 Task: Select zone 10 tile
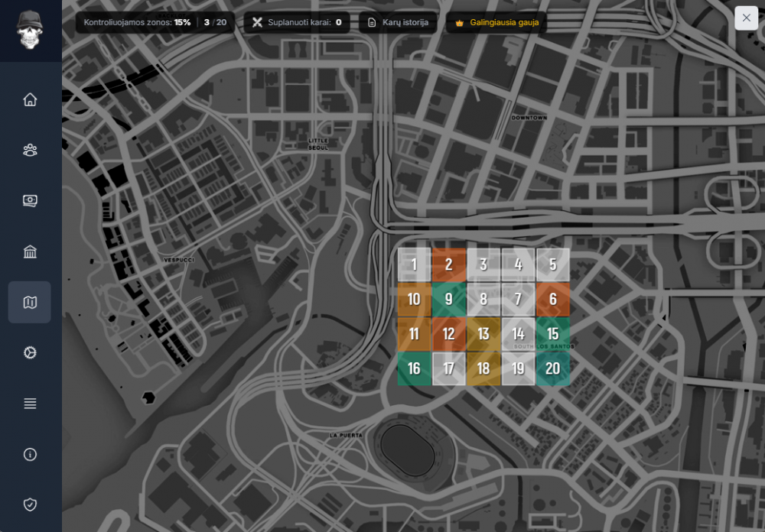tap(414, 299)
